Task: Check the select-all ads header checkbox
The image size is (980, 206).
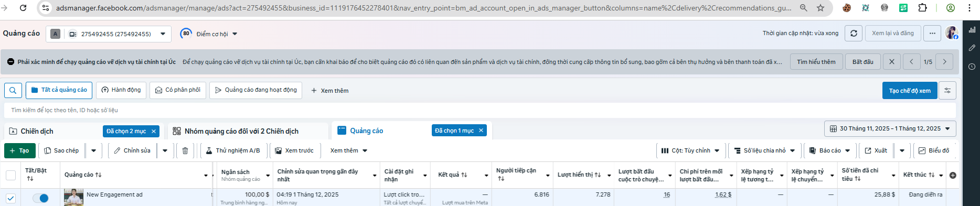Action: [x=10, y=175]
